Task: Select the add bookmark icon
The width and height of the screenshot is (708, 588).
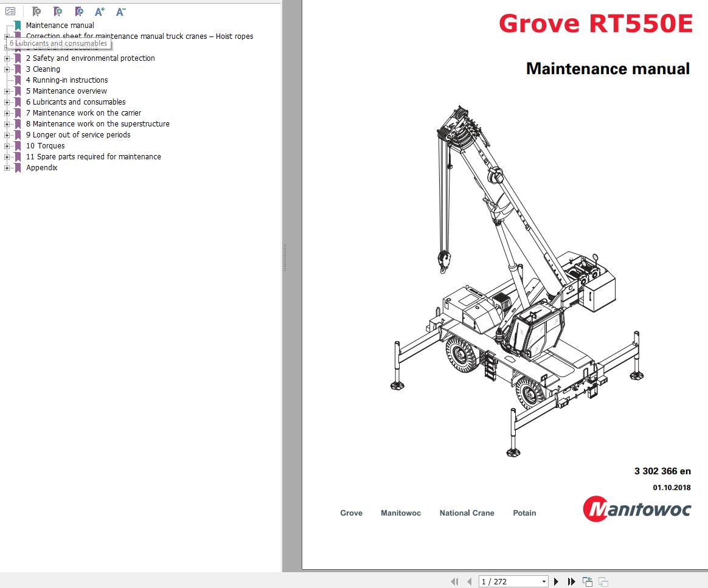Action: tap(58, 12)
